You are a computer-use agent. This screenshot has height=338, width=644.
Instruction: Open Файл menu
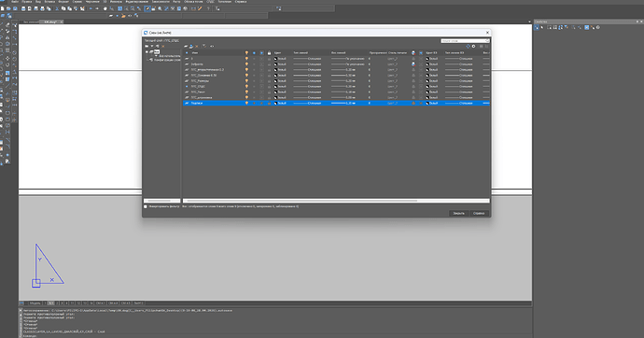14,2
